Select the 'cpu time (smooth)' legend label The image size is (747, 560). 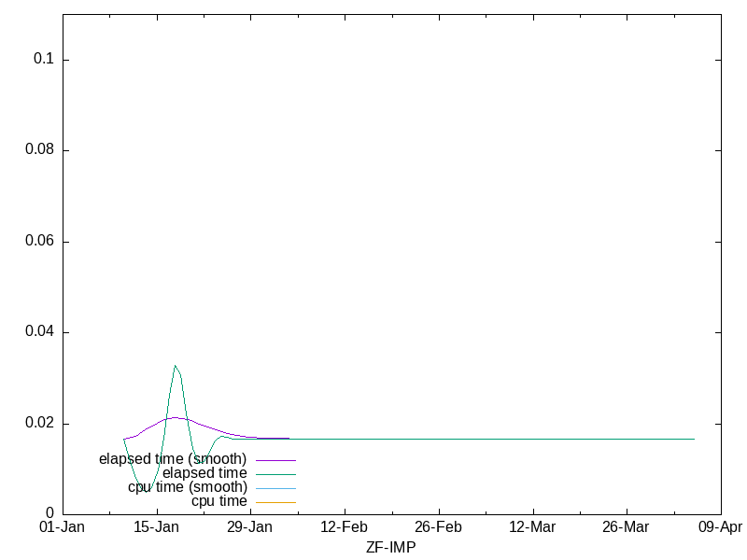(x=188, y=487)
